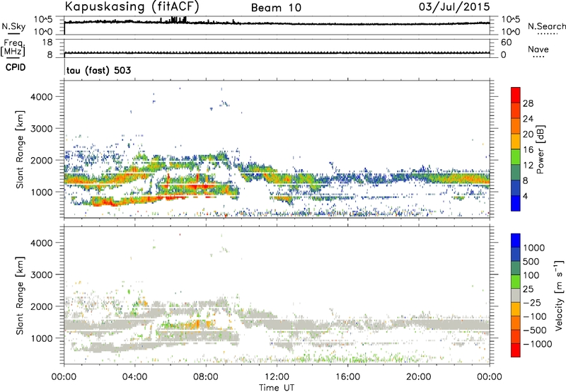This screenshot has height=392, width=566.
Task: Click the '1000' tick on the velocity scale
Action: point(534,248)
